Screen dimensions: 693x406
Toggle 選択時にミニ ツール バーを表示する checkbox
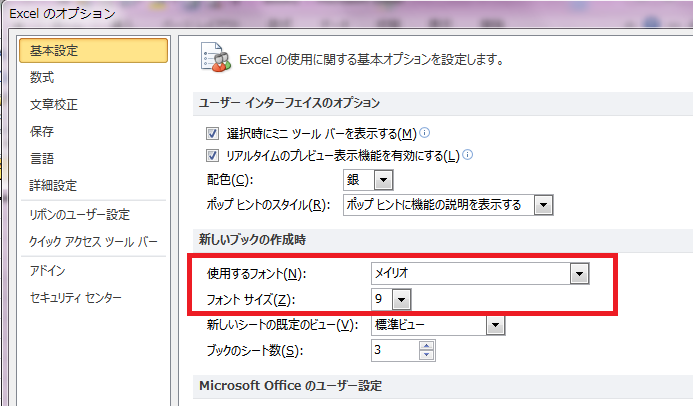(x=212, y=133)
